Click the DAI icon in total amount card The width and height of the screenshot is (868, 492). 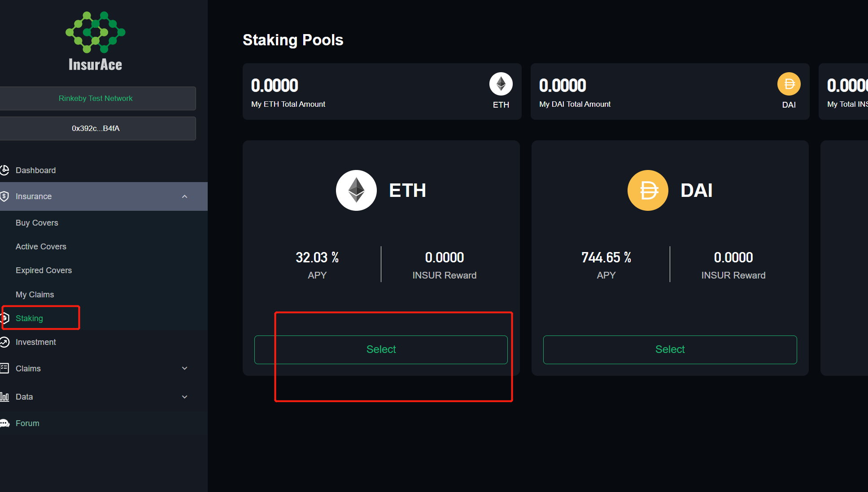[x=789, y=84]
